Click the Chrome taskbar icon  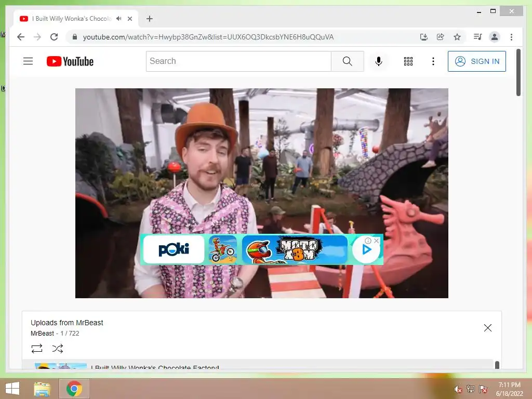pos(74,389)
